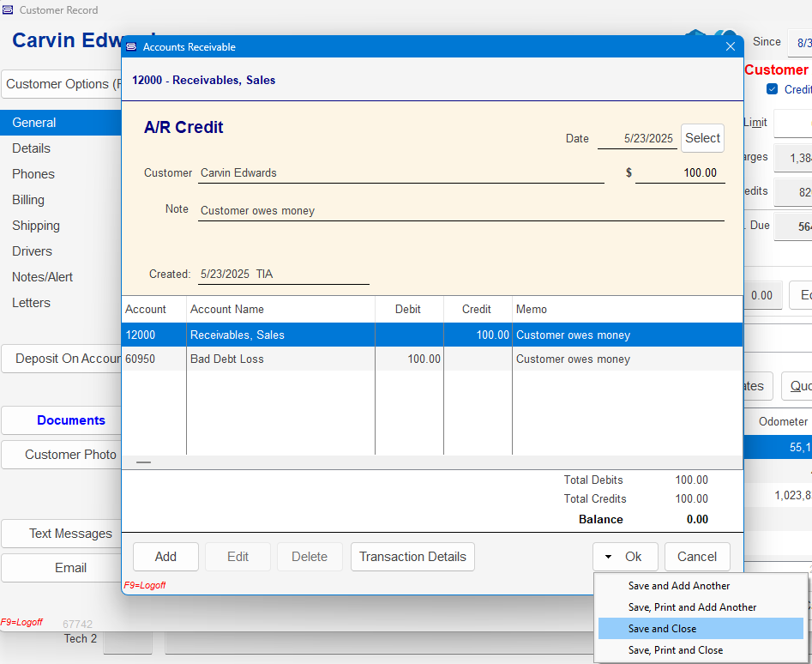Cancel the A/R Credit entry
This screenshot has height=664, width=812.
click(697, 557)
